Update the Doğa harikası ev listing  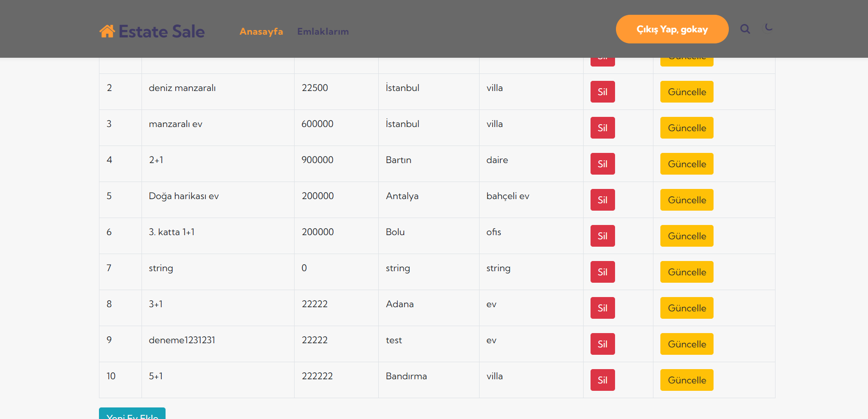tap(686, 200)
